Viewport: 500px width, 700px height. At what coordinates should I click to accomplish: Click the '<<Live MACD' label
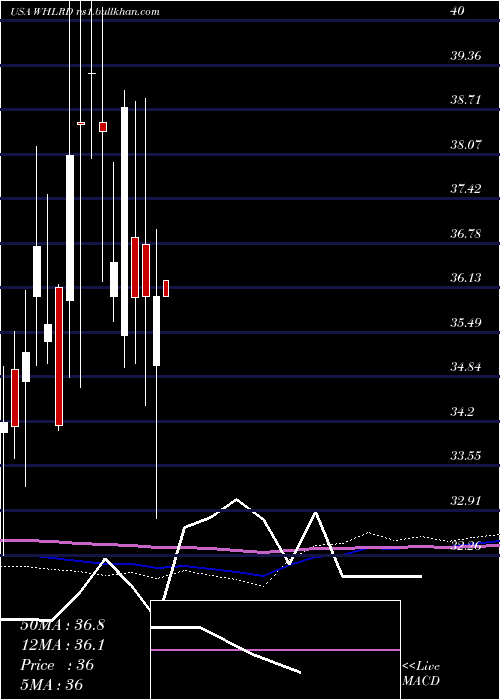click(421, 673)
